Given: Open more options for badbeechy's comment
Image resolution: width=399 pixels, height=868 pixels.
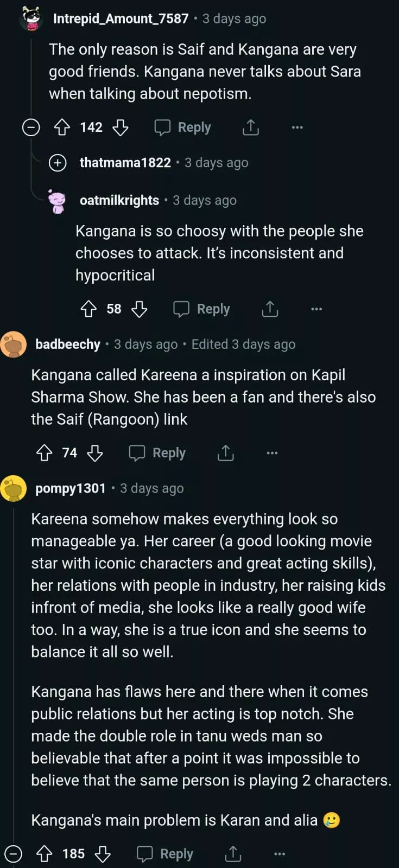Looking at the screenshot, I should coord(272,453).
